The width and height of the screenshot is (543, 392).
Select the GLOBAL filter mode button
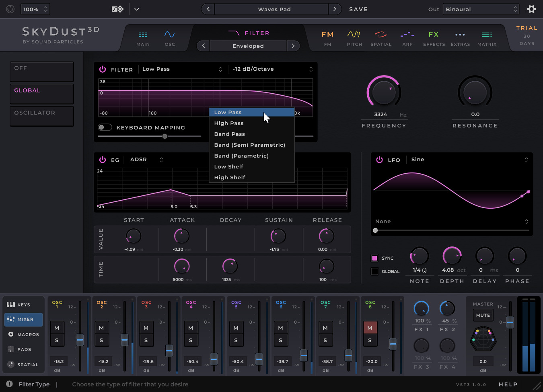[x=42, y=94]
